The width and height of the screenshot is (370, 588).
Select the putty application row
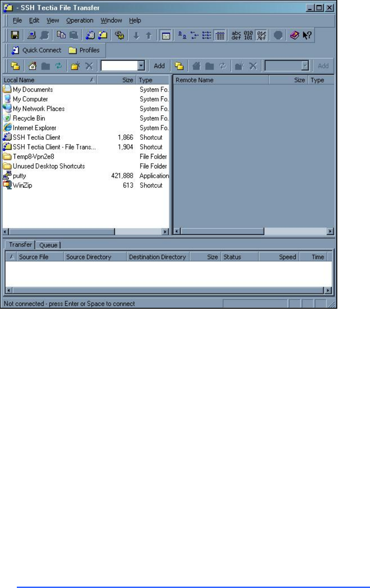86,176
